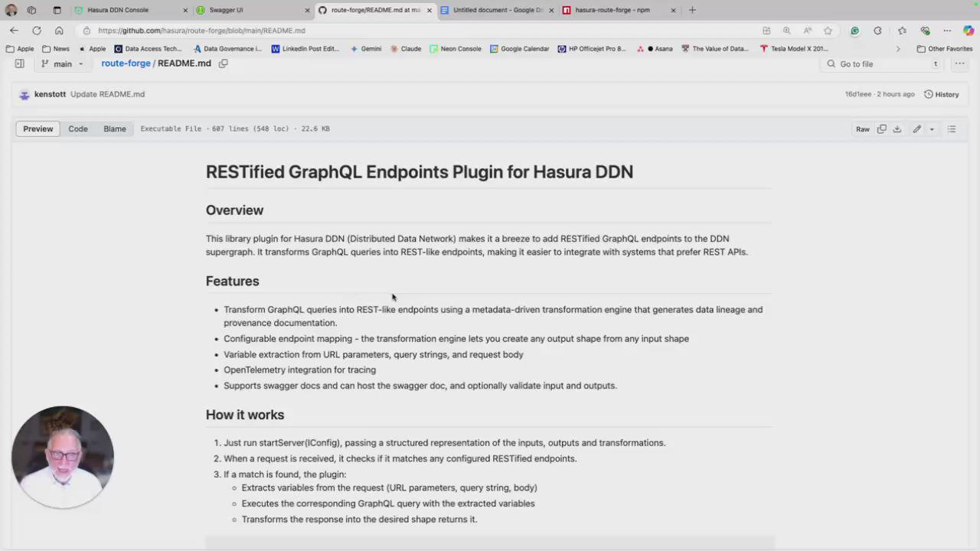
Task: Open the split screen icon in address bar
Action: click(x=766, y=31)
